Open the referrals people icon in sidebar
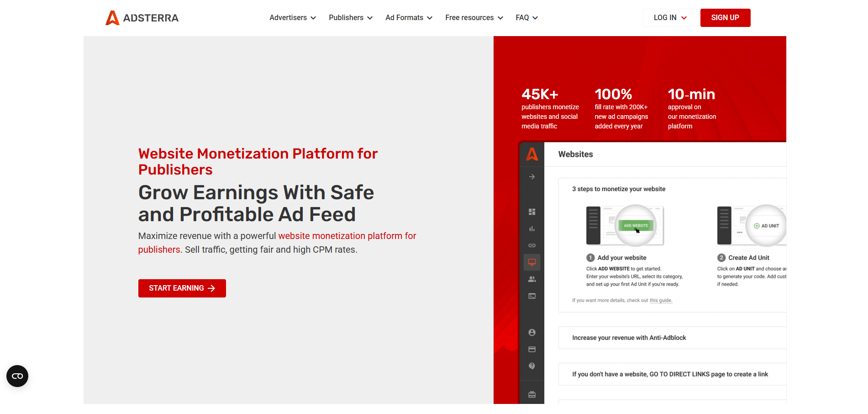 pos(532,279)
